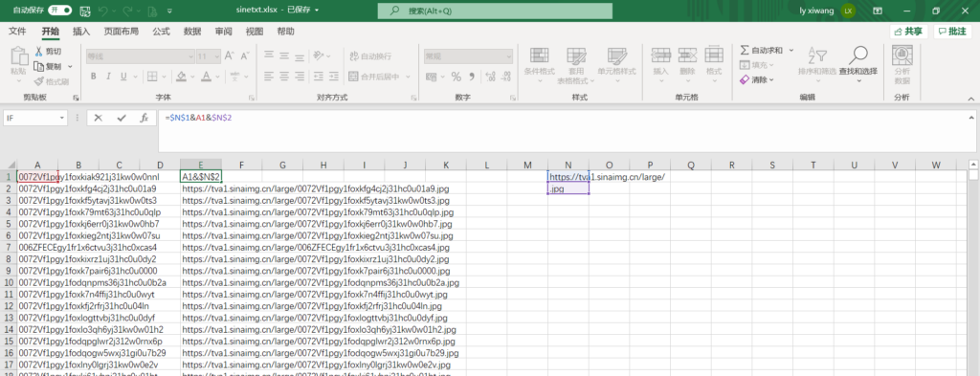The height and width of the screenshot is (376, 980).
Task: Click the text Orientation icon
Action: click(319, 55)
